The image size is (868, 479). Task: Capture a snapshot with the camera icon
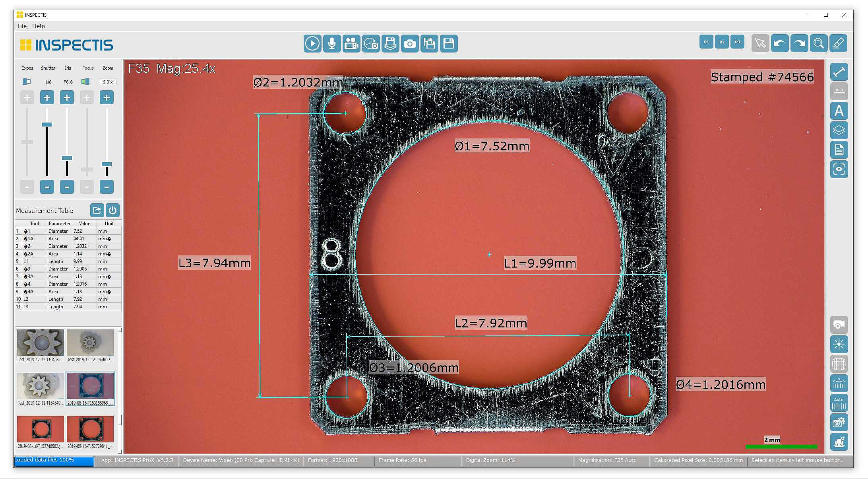[x=410, y=43]
